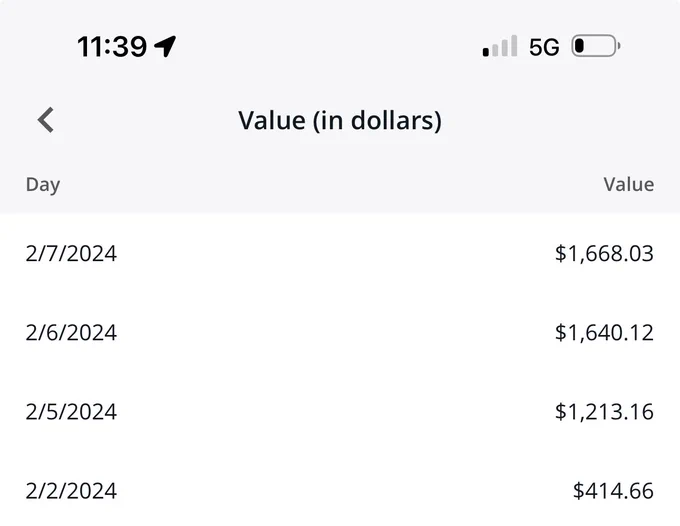Tap the 11:39 clock in status bar
The height and width of the screenshot is (526, 680).
tap(112, 46)
